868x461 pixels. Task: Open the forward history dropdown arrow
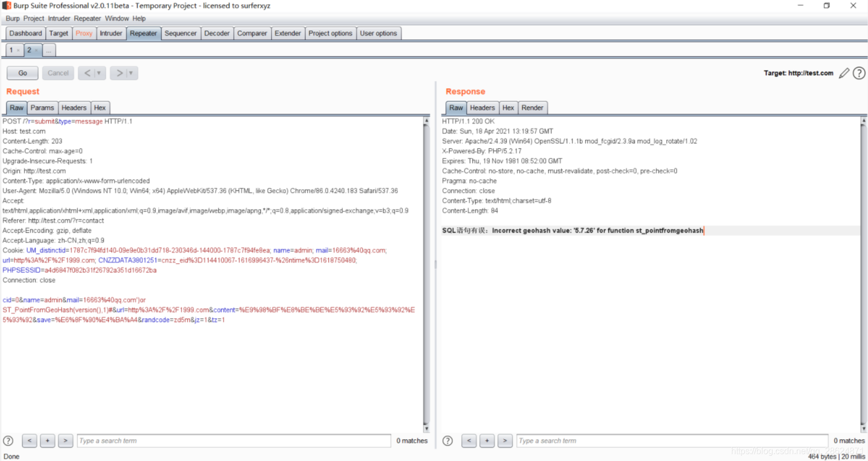[131, 73]
